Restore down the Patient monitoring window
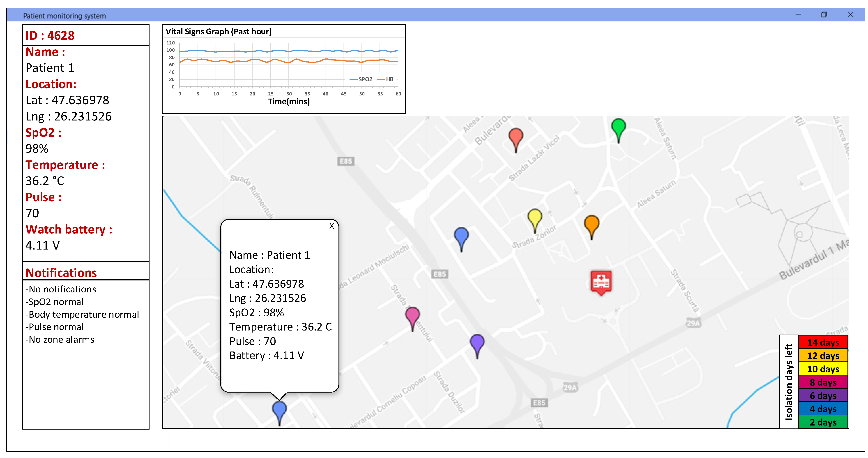868x458 pixels. (824, 14)
